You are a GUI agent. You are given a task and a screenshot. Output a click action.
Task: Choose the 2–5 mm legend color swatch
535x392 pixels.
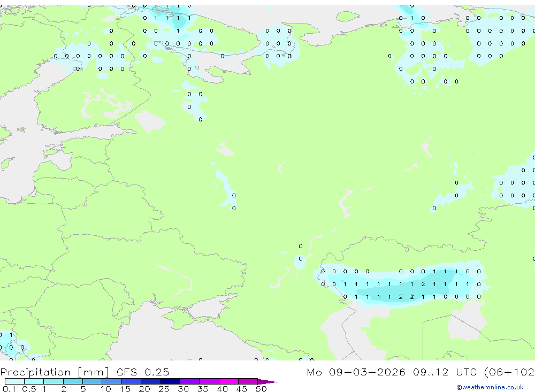(x=73, y=381)
